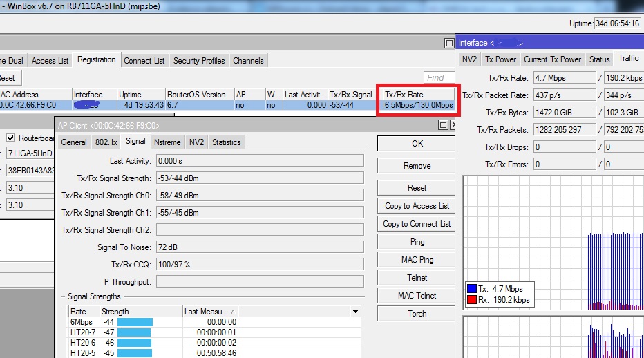Click the Find search field

[439, 77]
